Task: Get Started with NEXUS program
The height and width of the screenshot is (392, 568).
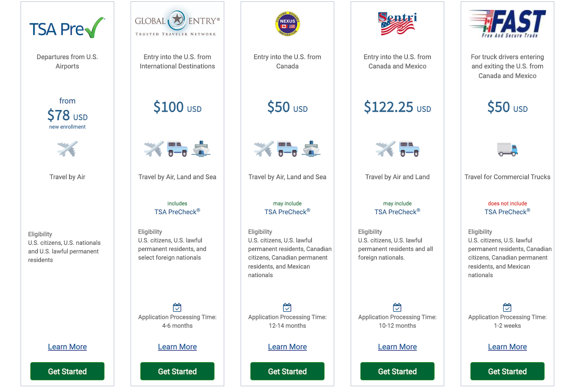Action: 288,371
